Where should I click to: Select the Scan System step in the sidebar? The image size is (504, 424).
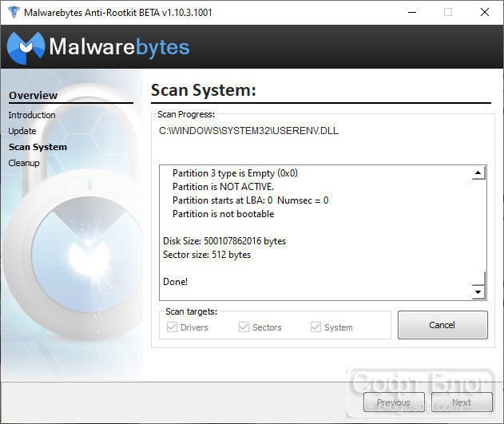click(x=38, y=147)
